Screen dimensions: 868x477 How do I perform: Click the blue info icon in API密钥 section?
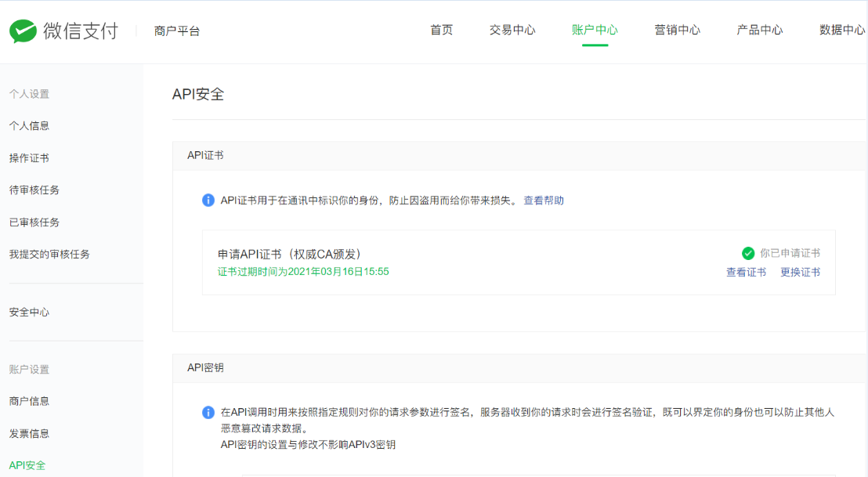[208, 412]
